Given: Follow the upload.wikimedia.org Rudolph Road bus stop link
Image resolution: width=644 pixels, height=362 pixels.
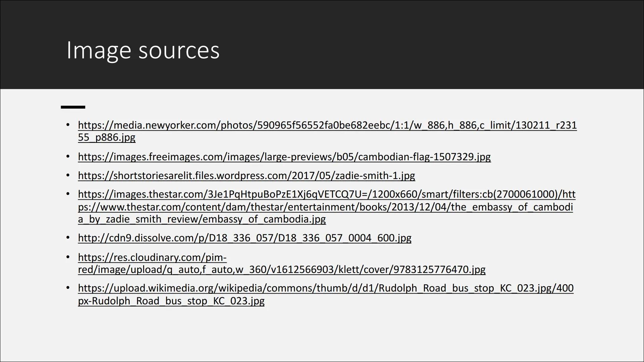Looking at the screenshot, I should point(325,288).
